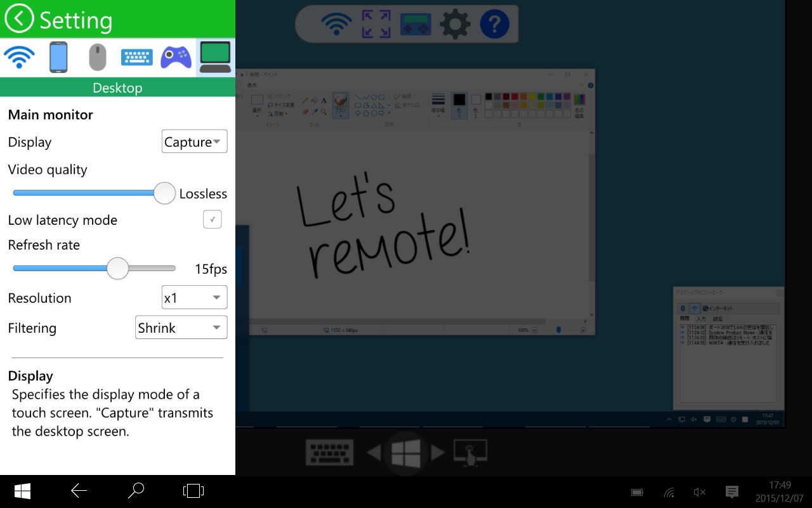The image size is (812, 508).
Task: Toggle the Low latency mode checkbox
Action: pyautogui.click(x=213, y=220)
